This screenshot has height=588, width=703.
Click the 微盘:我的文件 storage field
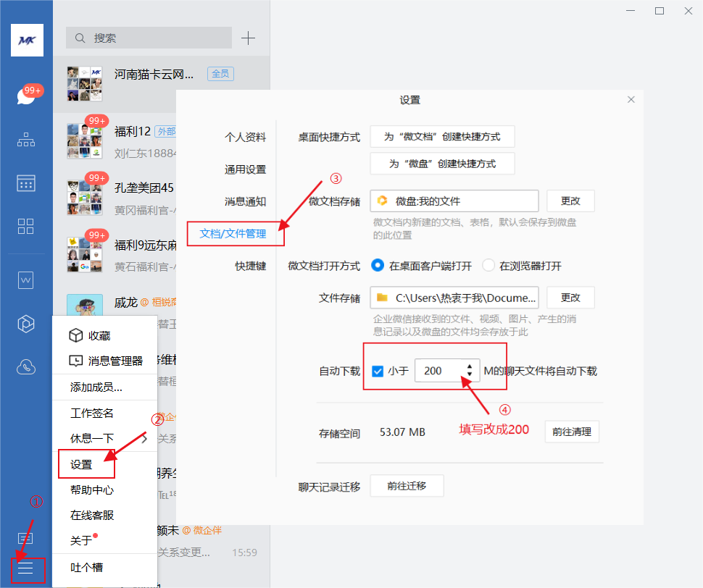pyautogui.click(x=454, y=201)
